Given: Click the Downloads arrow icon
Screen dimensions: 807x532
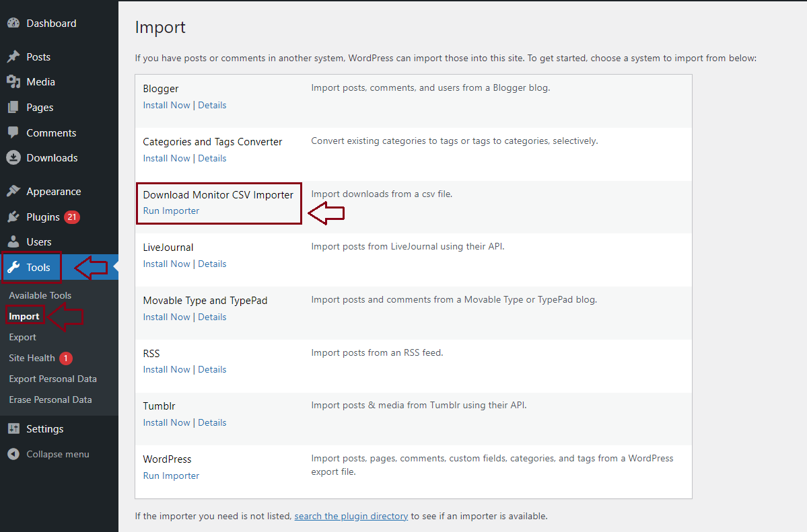Looking at the screenshot, I should pos(13,158).
